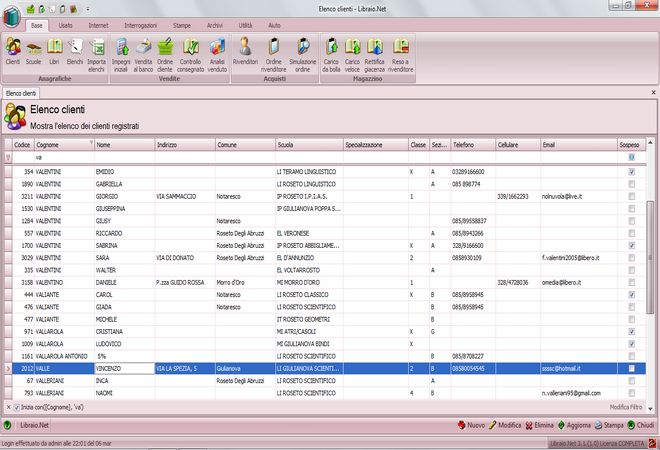Click the Chiudi button
The image size is (660, 450).
pos(641,425)
